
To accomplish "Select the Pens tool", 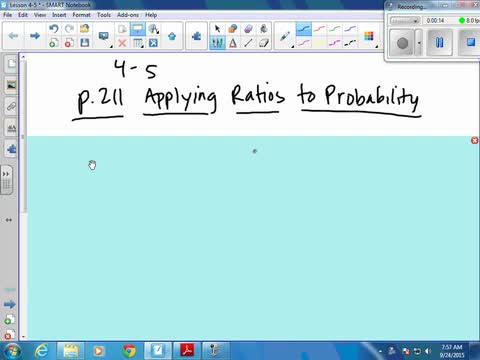I will (217, 43).
